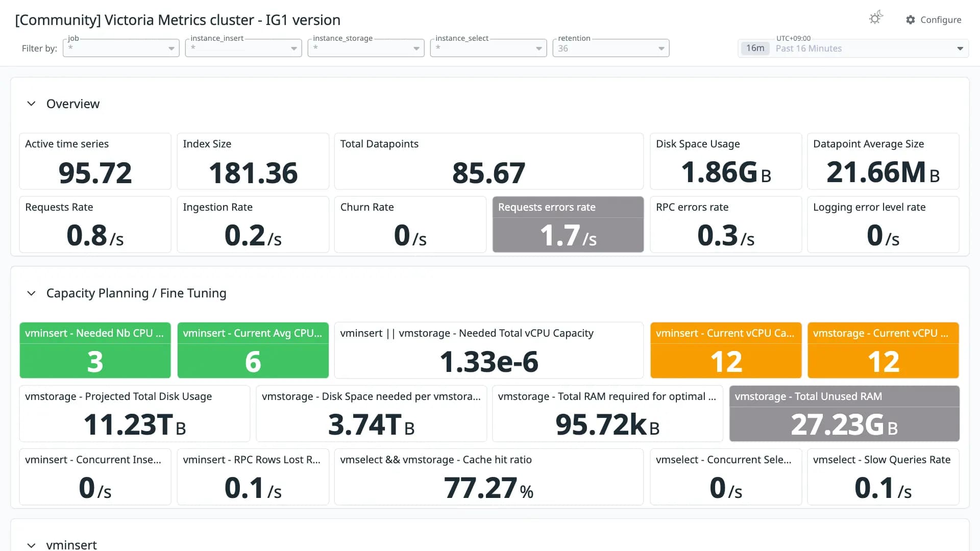Open the Past 16 Minutes time range selector
The height and width of the screenshot is (551, 980).
tap(853, 48)
